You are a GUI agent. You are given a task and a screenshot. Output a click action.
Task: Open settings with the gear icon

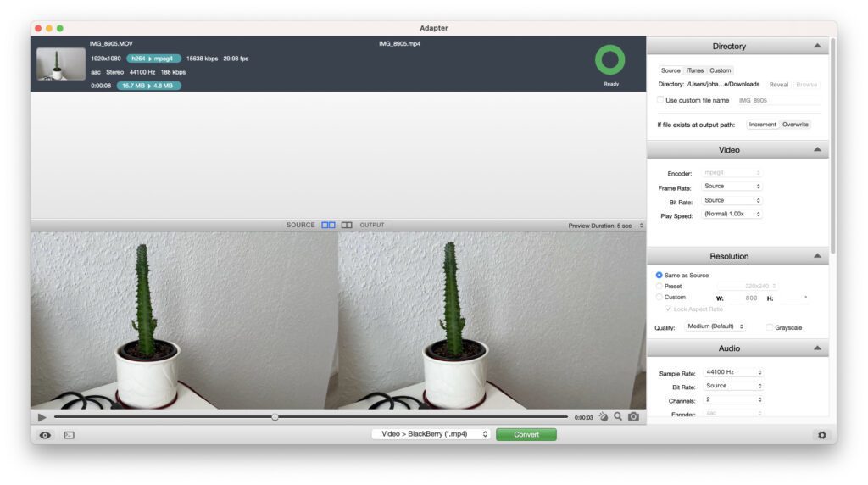[821, 435]
